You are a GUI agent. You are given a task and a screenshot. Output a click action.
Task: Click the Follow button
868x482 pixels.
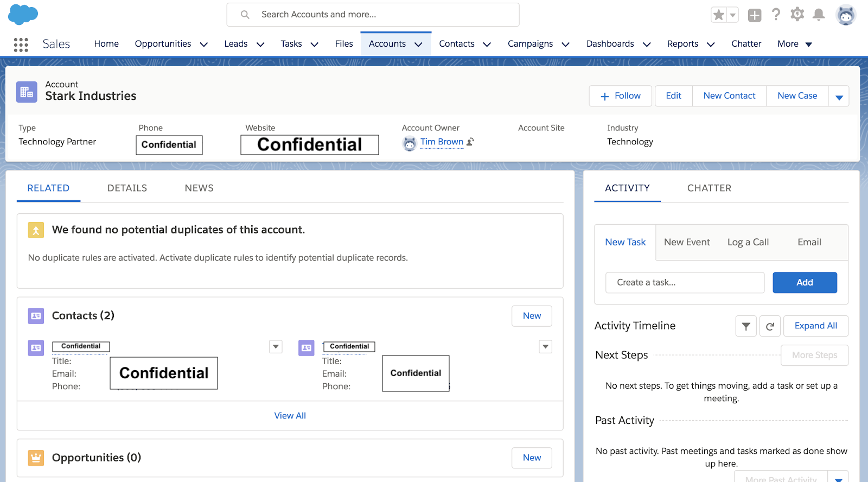[x=621, y=96]
